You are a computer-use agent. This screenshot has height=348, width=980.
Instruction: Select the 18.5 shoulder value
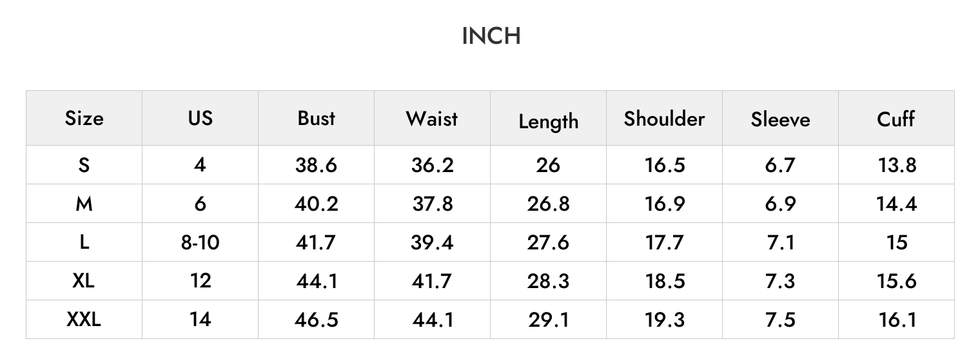click(x=665, y=281)
